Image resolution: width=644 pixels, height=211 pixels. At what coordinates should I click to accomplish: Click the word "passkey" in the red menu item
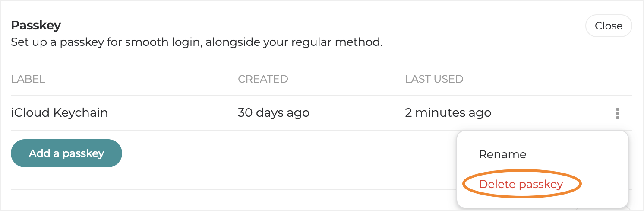click(x=541, y=184)
